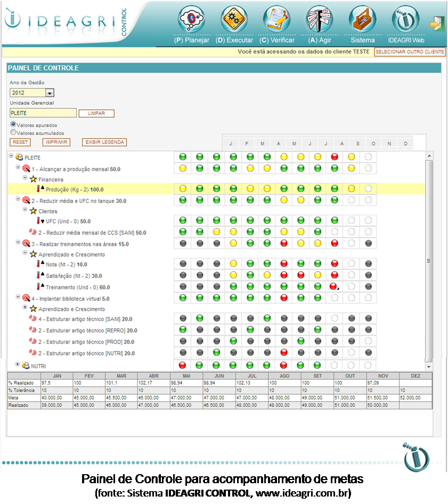Select the Valores acumulados radio button
This screenshot has width=448, height=504.
click(x=13, y=132)
